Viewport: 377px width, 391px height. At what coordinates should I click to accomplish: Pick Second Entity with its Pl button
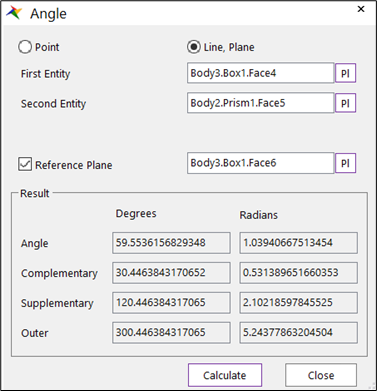tap(345, 103)
